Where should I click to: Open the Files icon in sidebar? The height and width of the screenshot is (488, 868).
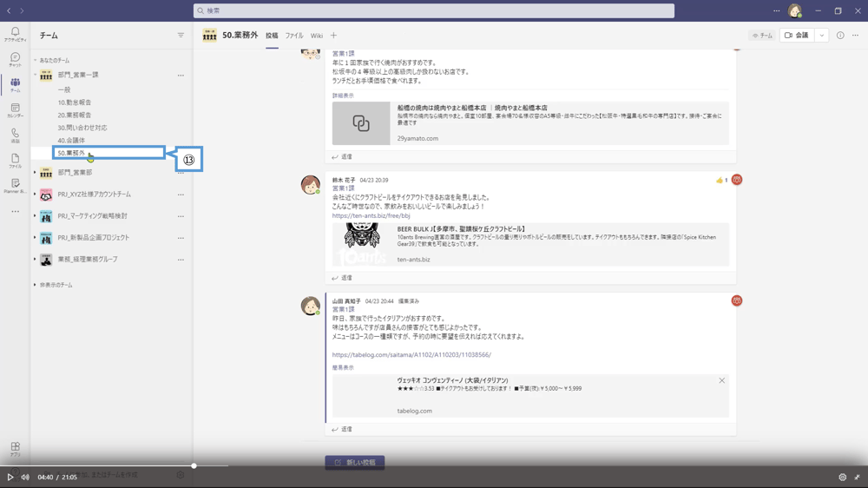click(x=15, y=161)
